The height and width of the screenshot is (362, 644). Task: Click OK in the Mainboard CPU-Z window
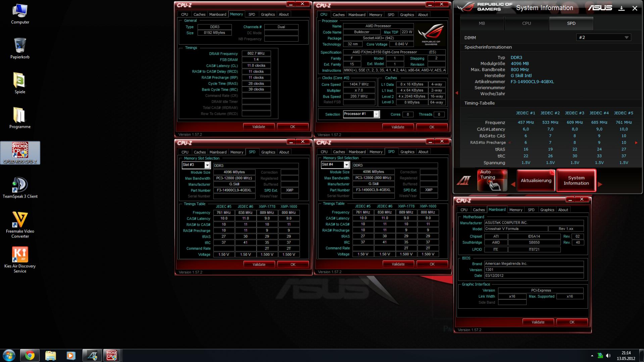coord(572,322)
